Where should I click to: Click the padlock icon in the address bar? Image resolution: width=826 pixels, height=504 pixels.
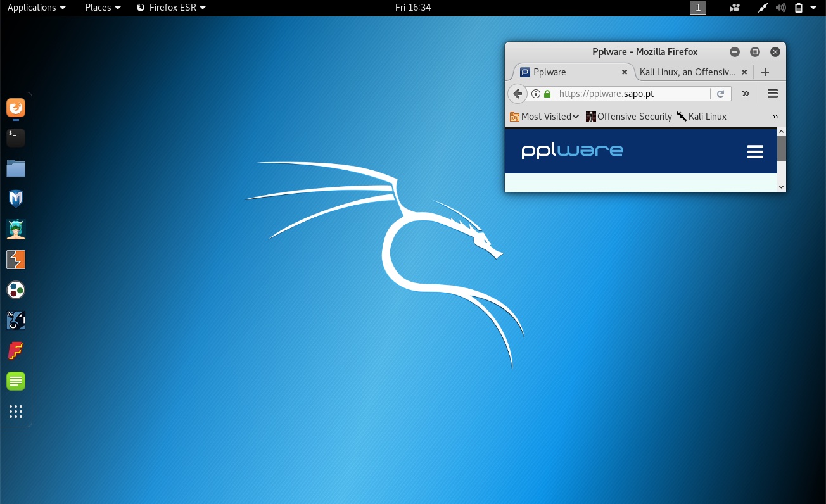coord(547,93)
